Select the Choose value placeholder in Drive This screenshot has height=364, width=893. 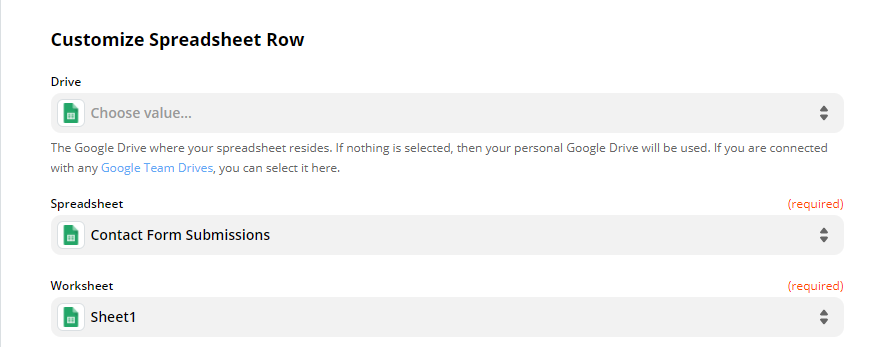(x=141, y=113)
